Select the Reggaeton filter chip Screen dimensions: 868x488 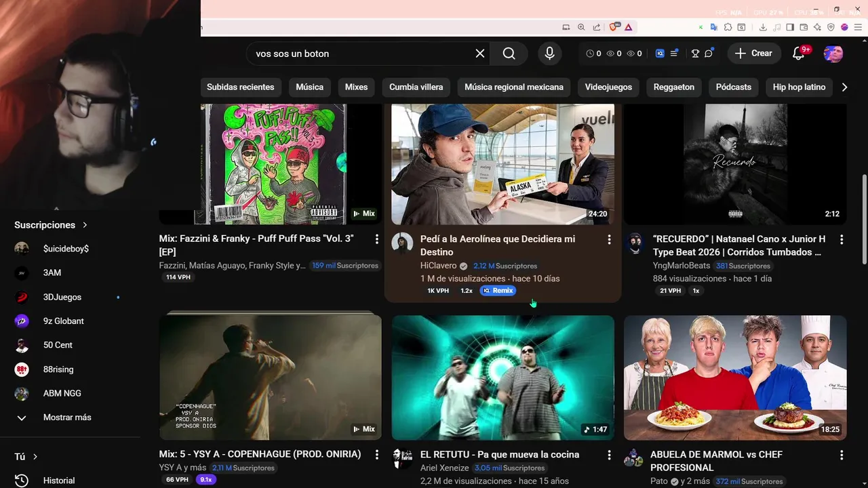(x=674, y=87)
